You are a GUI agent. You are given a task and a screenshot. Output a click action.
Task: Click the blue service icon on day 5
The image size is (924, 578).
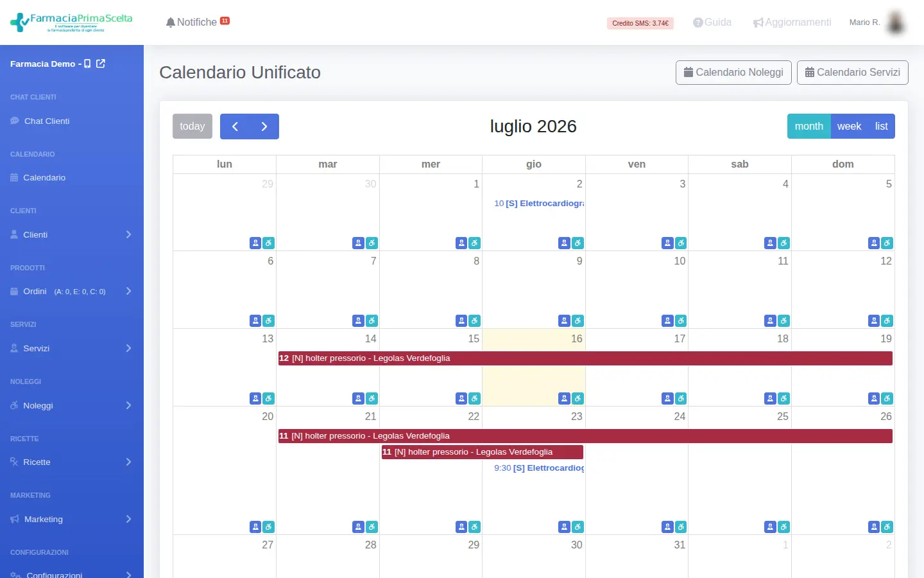point(873,243)
